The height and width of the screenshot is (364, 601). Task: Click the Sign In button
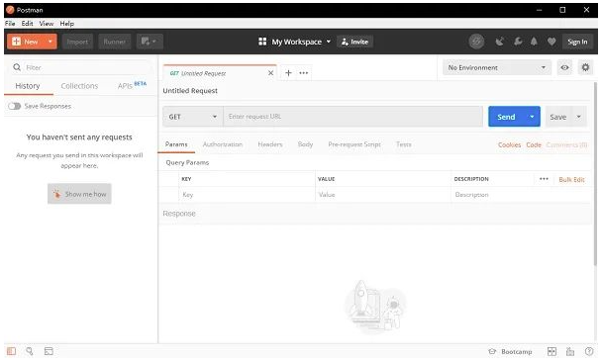coord(577,42)
